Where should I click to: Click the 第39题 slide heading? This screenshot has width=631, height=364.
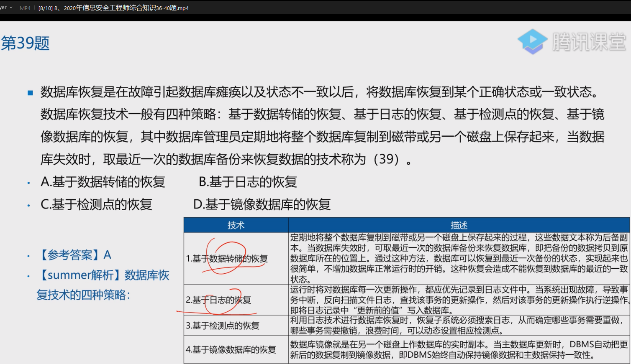26,43
